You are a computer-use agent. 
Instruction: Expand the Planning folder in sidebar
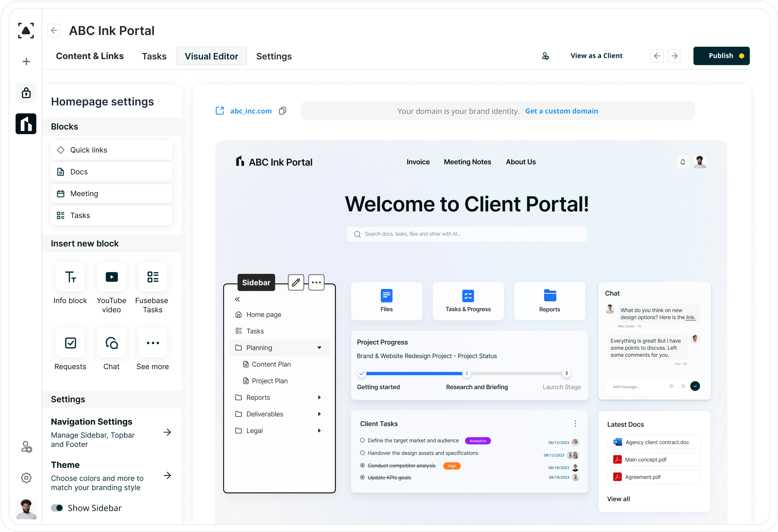coord(320,348)
